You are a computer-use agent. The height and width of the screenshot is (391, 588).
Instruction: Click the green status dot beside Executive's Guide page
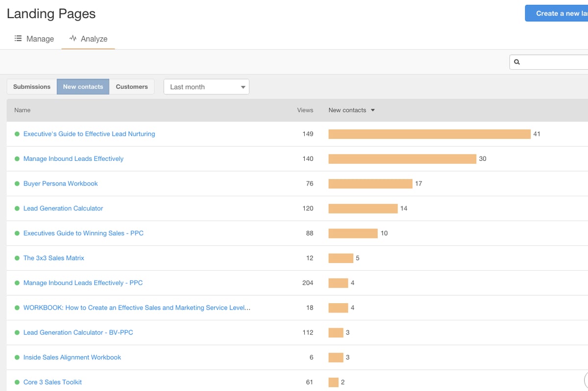17,133
